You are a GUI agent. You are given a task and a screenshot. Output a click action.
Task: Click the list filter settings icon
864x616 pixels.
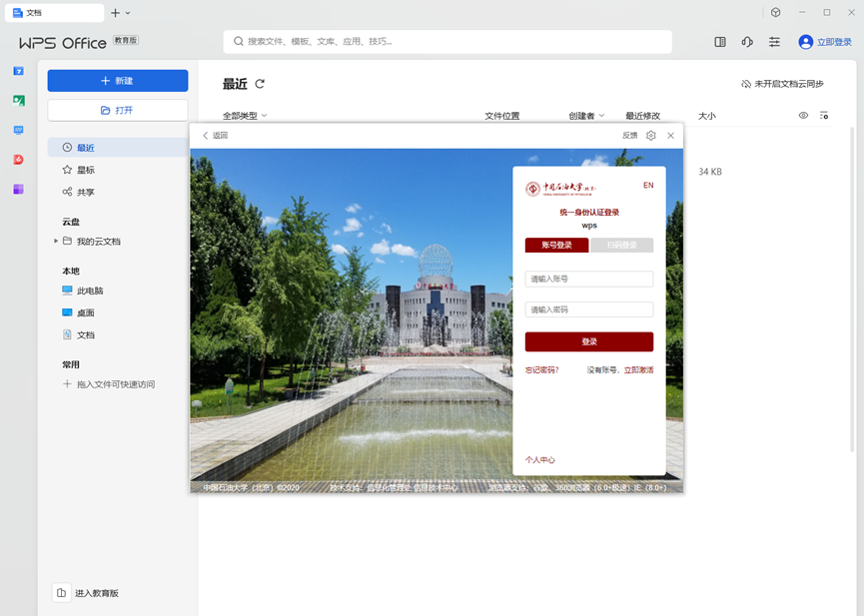824,116
